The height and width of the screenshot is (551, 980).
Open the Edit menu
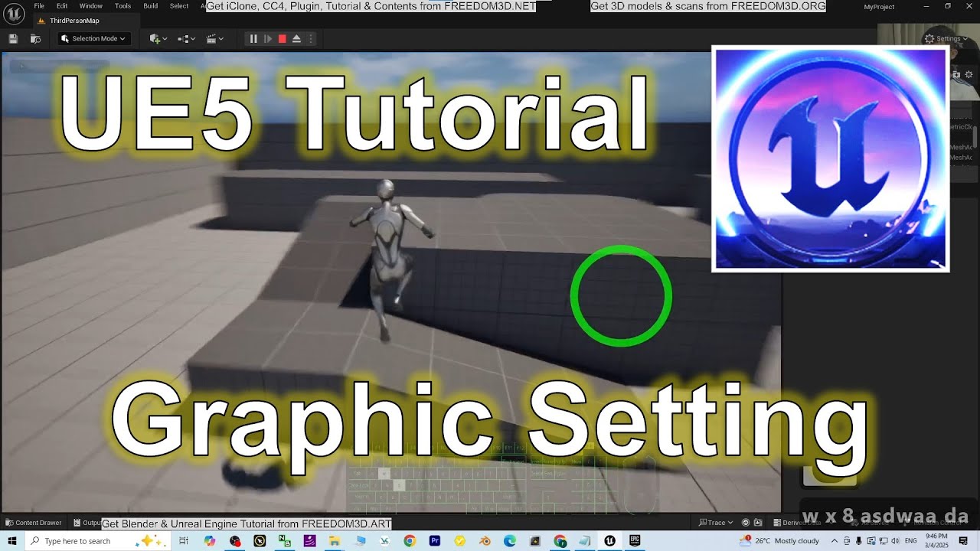[62, 6]
